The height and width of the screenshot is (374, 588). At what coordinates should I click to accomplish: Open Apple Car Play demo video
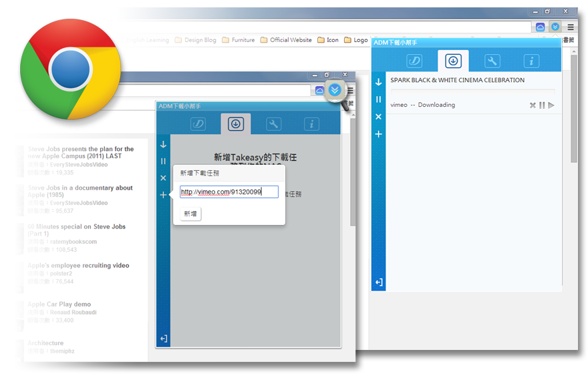(59, 304)
